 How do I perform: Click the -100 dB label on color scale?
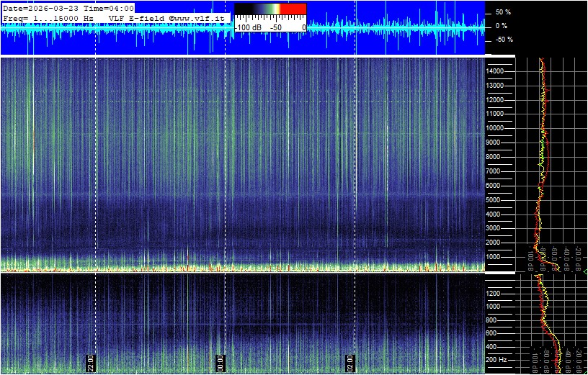tap(248, 27)
